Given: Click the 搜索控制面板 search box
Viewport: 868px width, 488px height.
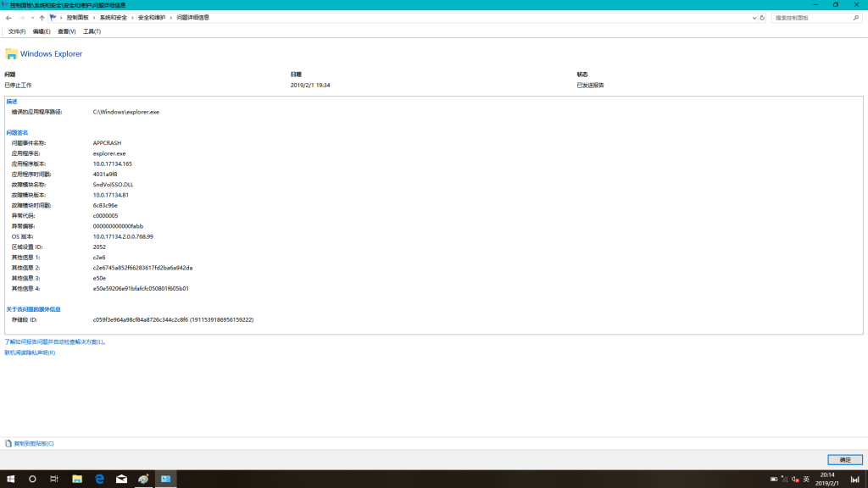Looking at the screenshot, I should (x=814, y=18).
